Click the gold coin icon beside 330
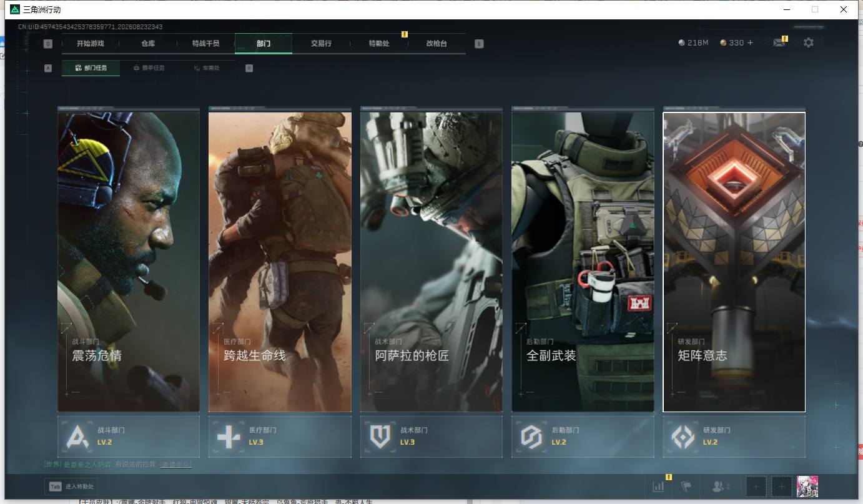This screenshot has width=863, height=504. [x=723, y=43]
